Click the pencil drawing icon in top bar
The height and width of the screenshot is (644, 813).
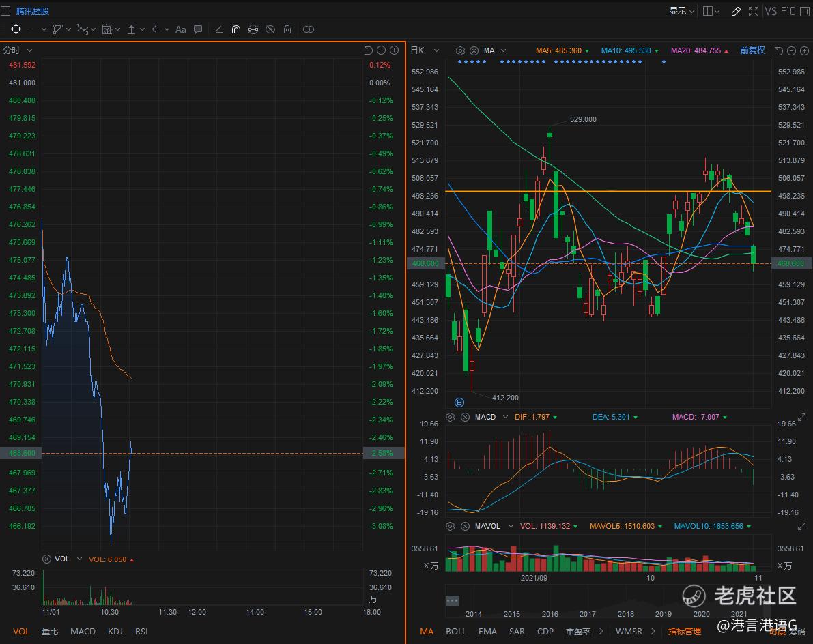[735, 11]
